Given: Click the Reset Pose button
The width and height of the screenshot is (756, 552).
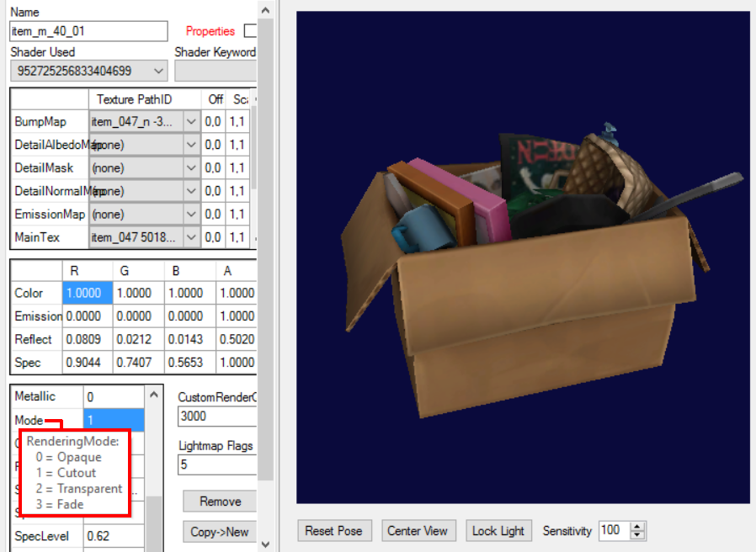Looking at the screenshot, I should [333, 531].
